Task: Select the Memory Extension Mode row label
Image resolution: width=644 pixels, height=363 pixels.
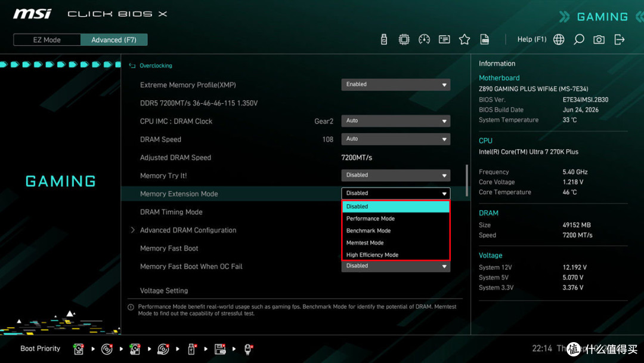Action: pos(179,193)
